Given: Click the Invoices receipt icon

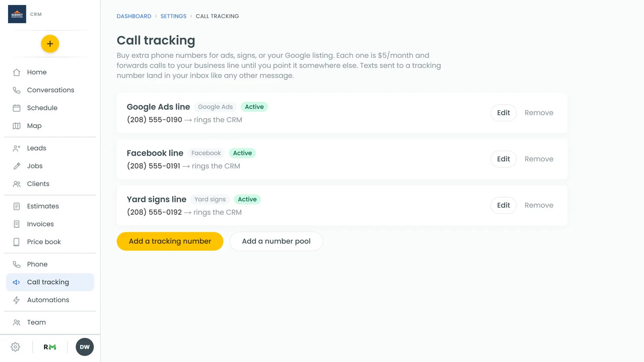Looking at the screenshot, I should [17, 224].
